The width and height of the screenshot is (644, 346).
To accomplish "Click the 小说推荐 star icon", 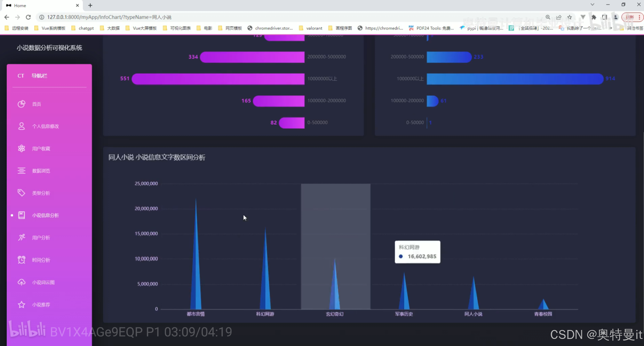I will point(21,304).
